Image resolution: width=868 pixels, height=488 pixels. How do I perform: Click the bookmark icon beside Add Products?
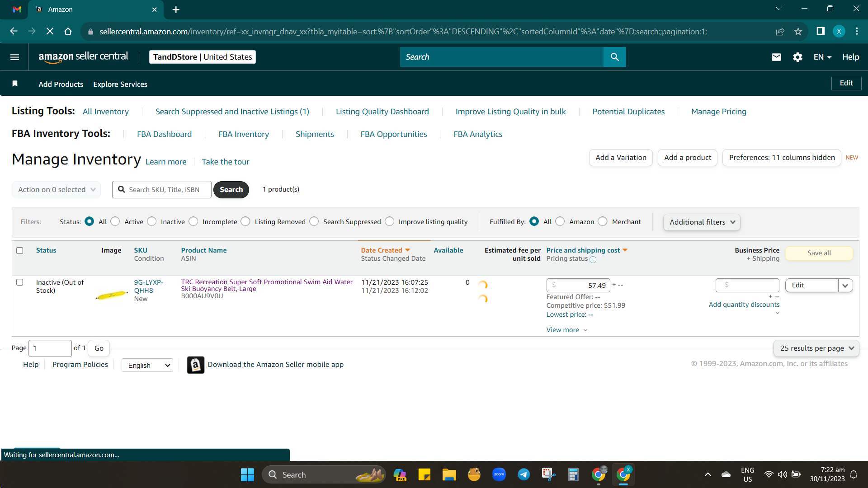pyautogui.click(x=15, y=84)
